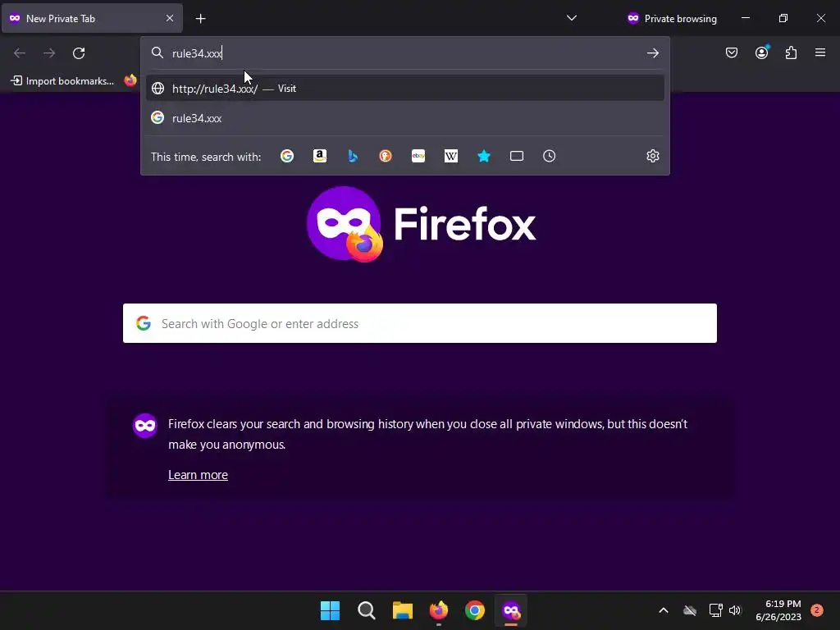840x630 pixels.
Task: Search this time with Bing icon
Action: pyautogui.click(x=353, y=156)
